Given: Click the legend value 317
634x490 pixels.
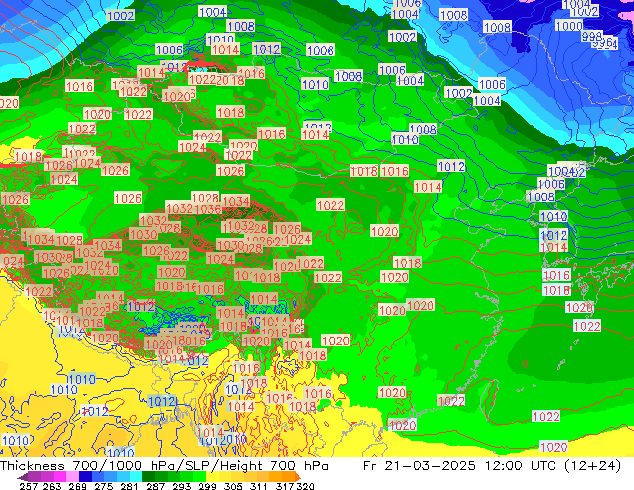Looking at the screenshot, I should pos(285,486).
